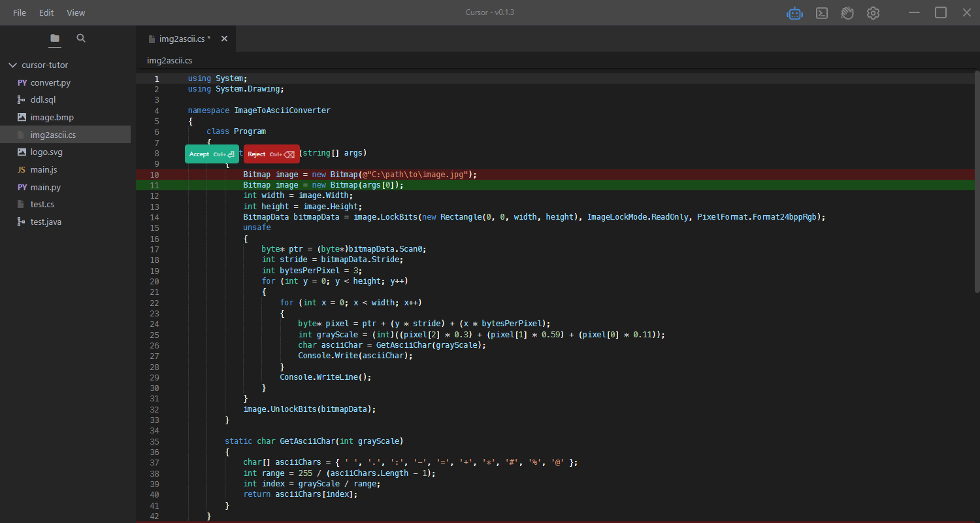This screenshot has height=523, width=980.
Task: Click the img2ascii.cs breadcrumb path
Action: 169,61
